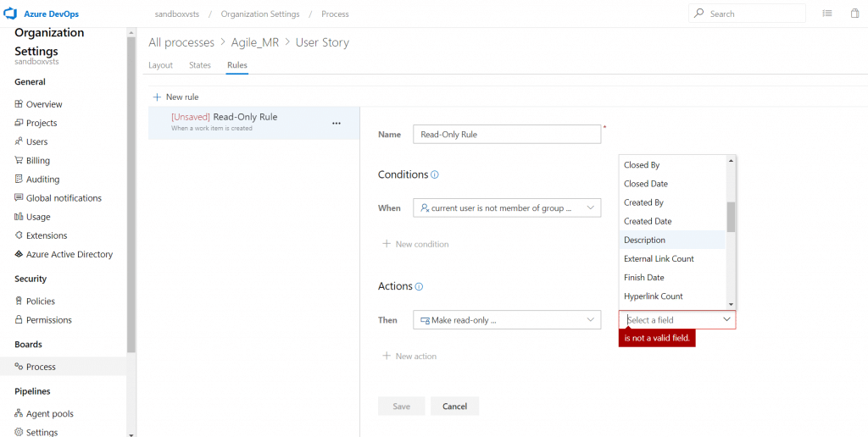The height and width of the screenshot is (437, 868).
Task: Choose Created By from field list
Action: (x=672, y=202)
